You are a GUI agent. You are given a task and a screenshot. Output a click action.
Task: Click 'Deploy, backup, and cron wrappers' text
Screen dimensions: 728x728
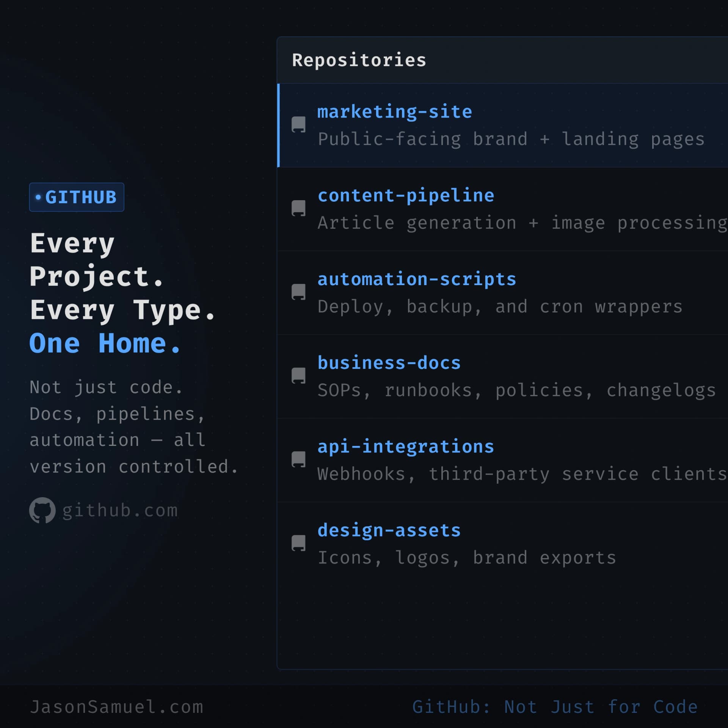coord(500,307)
